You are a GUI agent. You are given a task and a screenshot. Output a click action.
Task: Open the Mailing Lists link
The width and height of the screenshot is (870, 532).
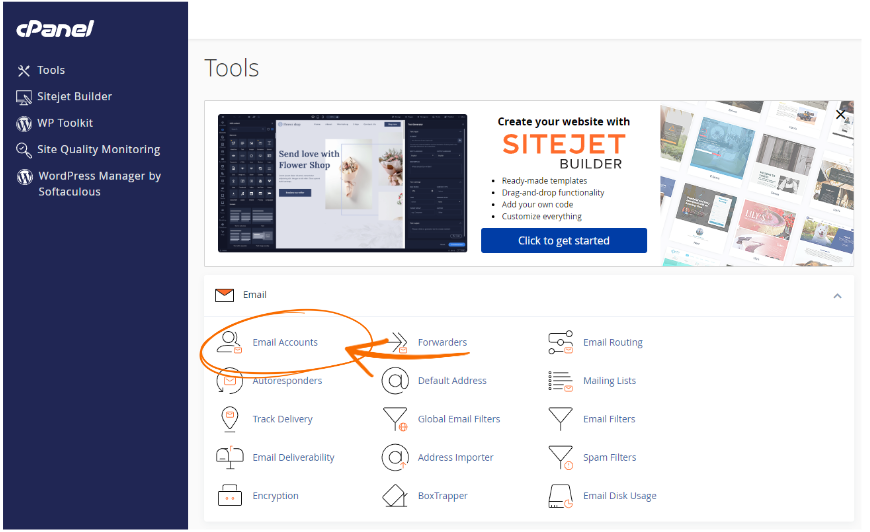[x=609, y=381]
